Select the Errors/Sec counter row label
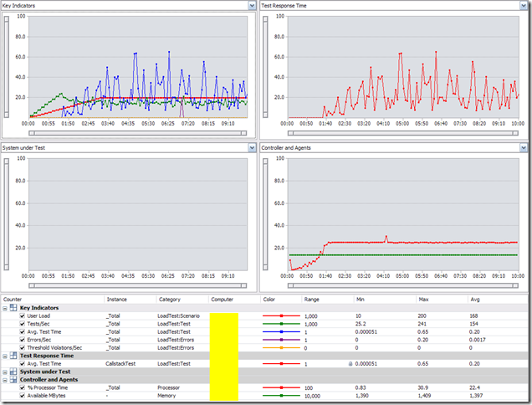The height and width of the screenshot is (405, 532). coord(39,340)
